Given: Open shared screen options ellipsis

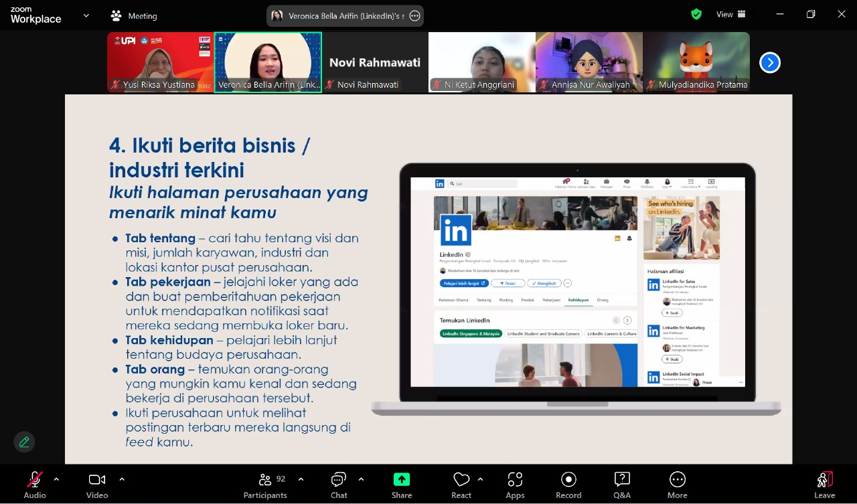Looking at the screenshot, I should 414,16.
